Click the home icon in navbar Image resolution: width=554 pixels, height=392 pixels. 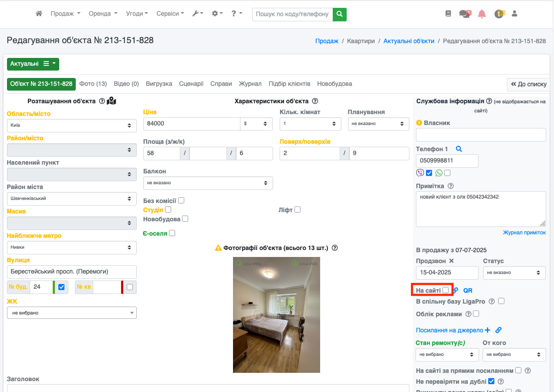tap(39, 14)
